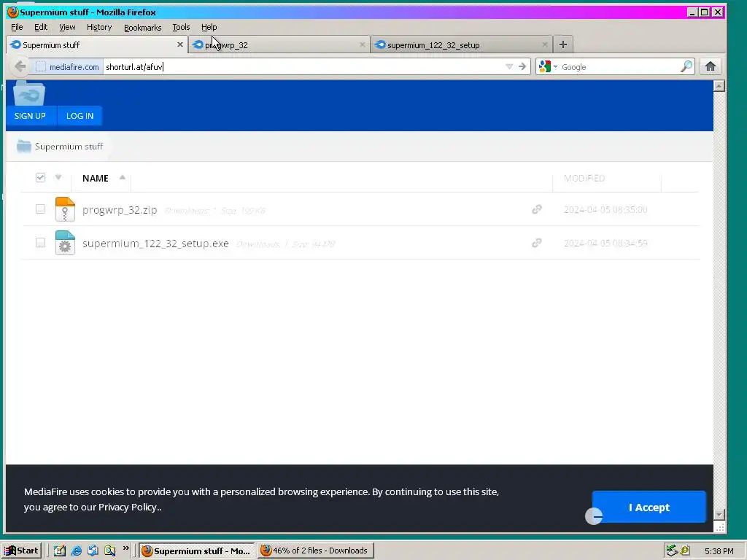Click the search magnifier icon in Google box
The height and width of the screenshot is (560, 747).
tap(686, 66)
